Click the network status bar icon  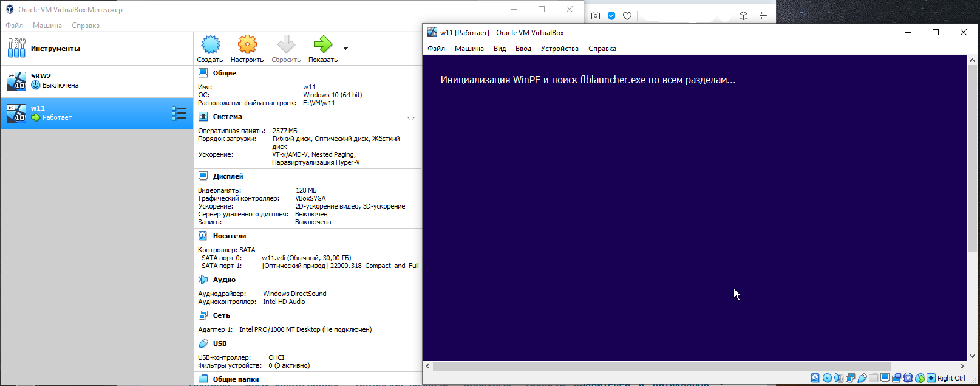[850, 378]
